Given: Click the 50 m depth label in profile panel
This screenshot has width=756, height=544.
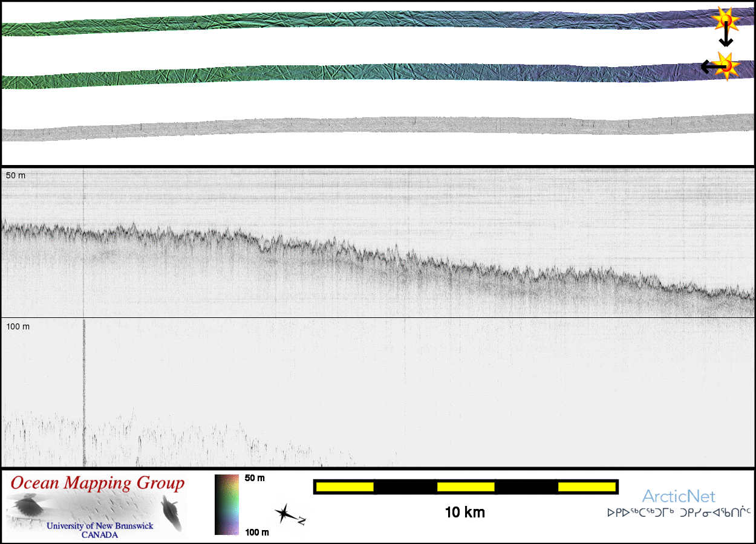Looking at the screenshot, I should point(16,175).
